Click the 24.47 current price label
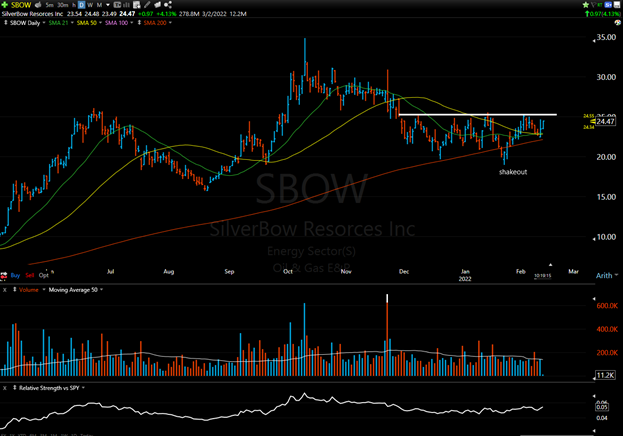This screenshot has height=436, width=623. pyautogui.click(x=605, y=121)
